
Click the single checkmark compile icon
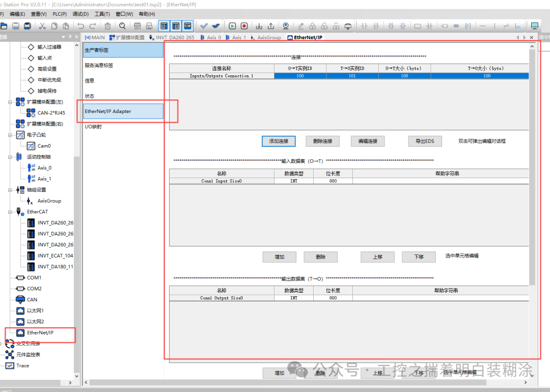click(x=204, y=26)
